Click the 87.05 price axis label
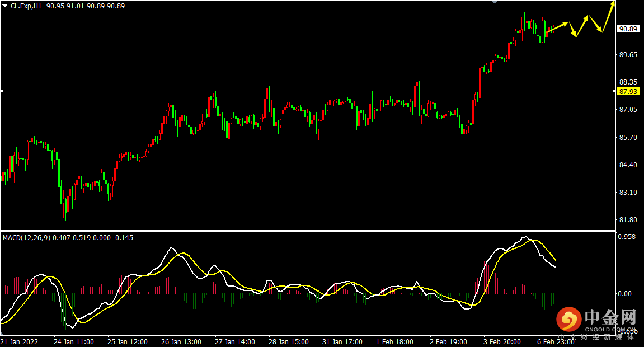Image resolution: width=644 pixels, height=347 pixels. pos(628,109)
